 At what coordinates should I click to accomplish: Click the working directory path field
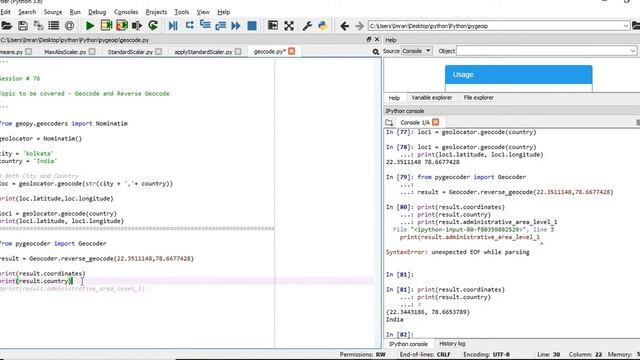[x=495, y=26]
